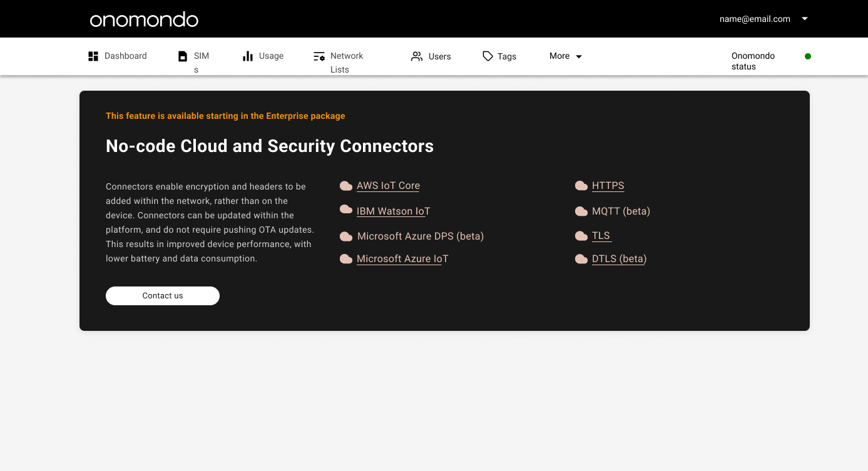Click the green Onomondo status dot
Image resolution: width=868 pixels, height=471 pixels.
(x=808, y=56)
